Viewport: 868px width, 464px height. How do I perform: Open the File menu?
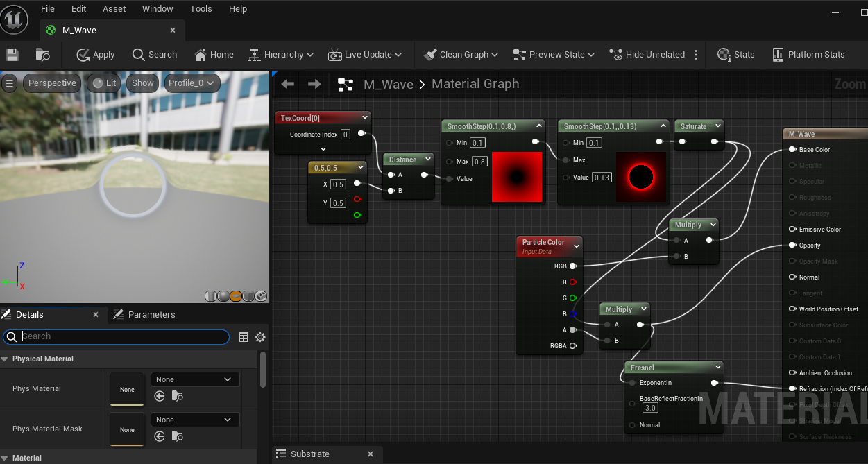point(48,9)
